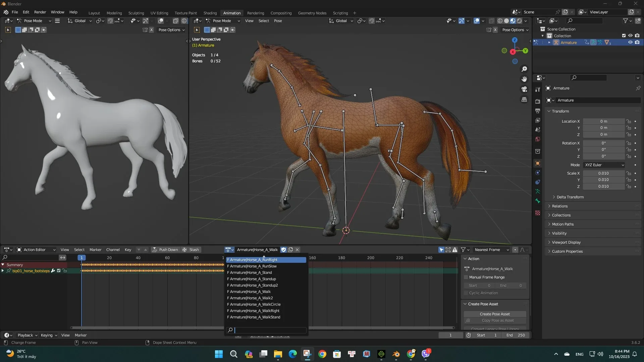Image resolution: width=644 pixels, height=362 pixels.
Task: Open the Render menu
Action: 40,12
